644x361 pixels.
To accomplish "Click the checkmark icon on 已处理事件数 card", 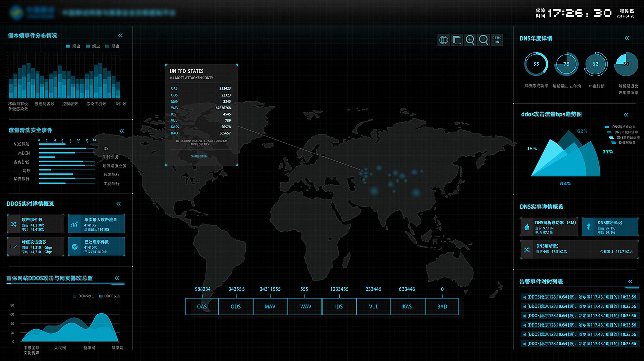I will (74, 247).
